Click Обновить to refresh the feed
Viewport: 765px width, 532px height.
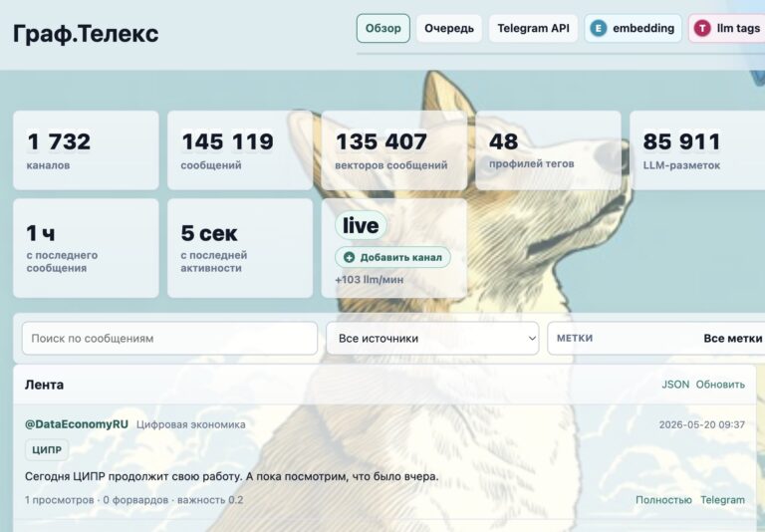pos(720,385)
